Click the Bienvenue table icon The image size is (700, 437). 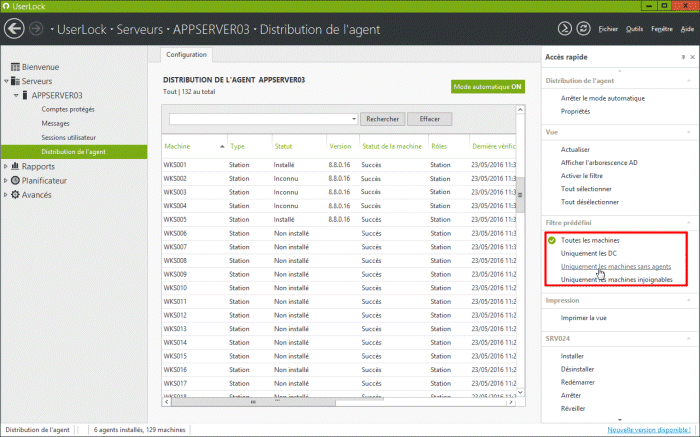pyautogui.click(x=15, y=67)
